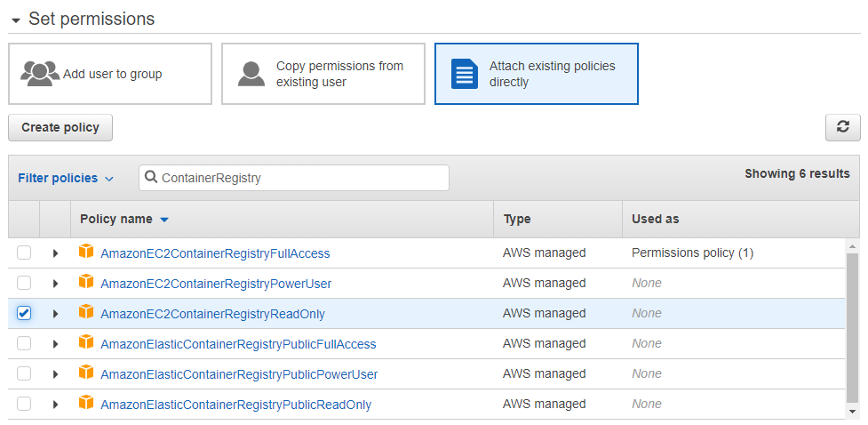Click the policy search field containing ContainerRegistry

pyautogui.click(x=294, y=178)
